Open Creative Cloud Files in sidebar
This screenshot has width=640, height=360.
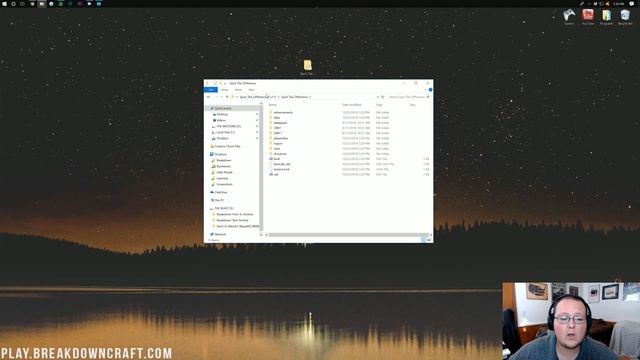227,146
